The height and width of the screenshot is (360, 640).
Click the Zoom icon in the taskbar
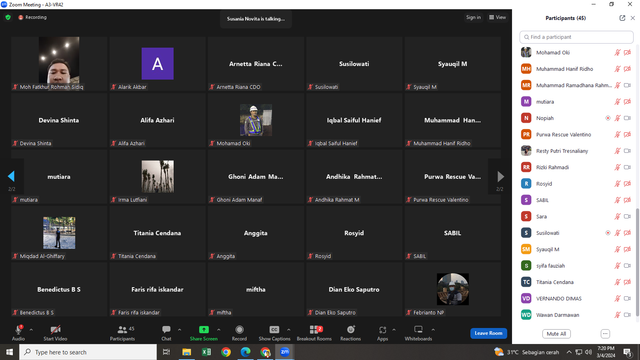click(285, 352)
